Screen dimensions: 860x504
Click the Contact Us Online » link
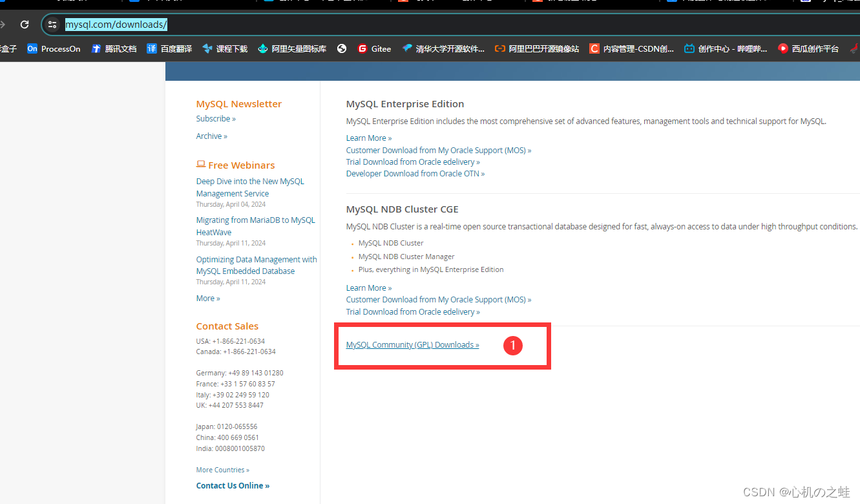click(x=233, y=486)
